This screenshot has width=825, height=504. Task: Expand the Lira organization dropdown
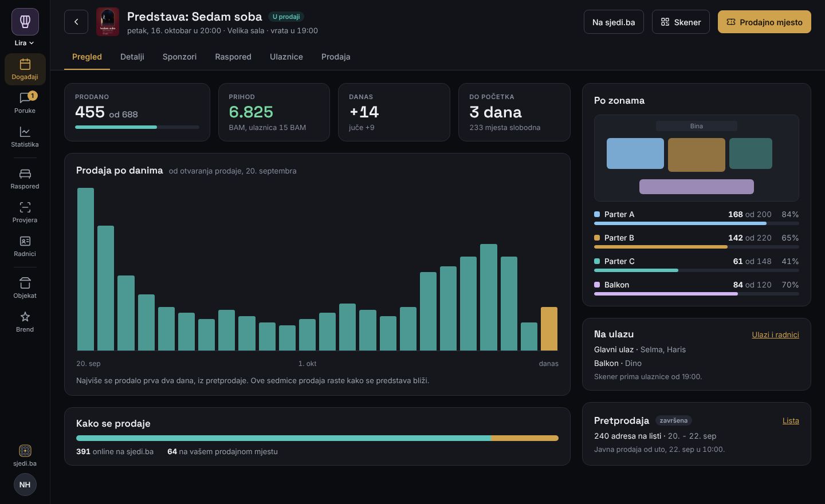25,43
